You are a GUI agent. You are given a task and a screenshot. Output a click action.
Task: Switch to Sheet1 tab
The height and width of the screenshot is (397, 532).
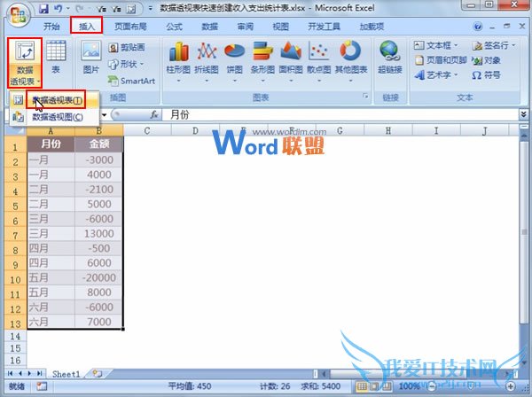[x=66, y=374]
